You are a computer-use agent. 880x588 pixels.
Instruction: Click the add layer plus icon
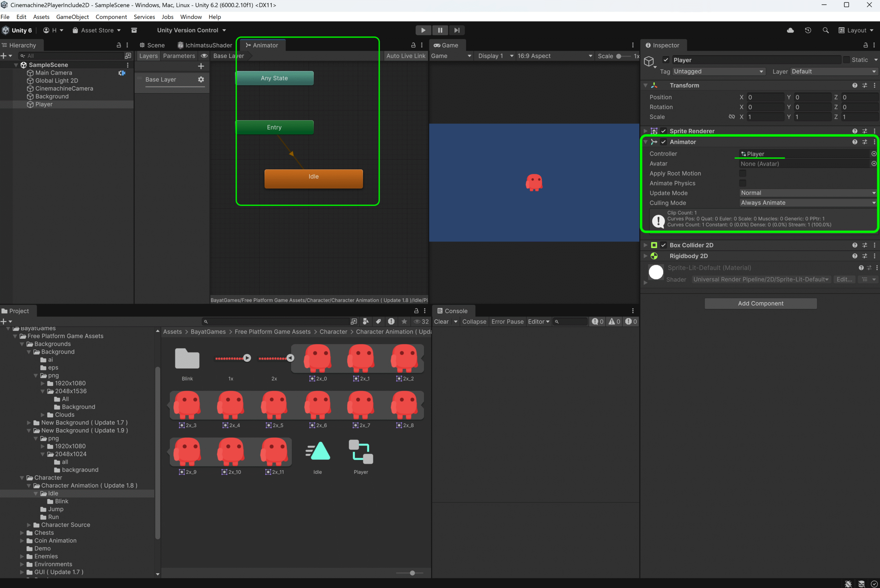click(201, 66)
